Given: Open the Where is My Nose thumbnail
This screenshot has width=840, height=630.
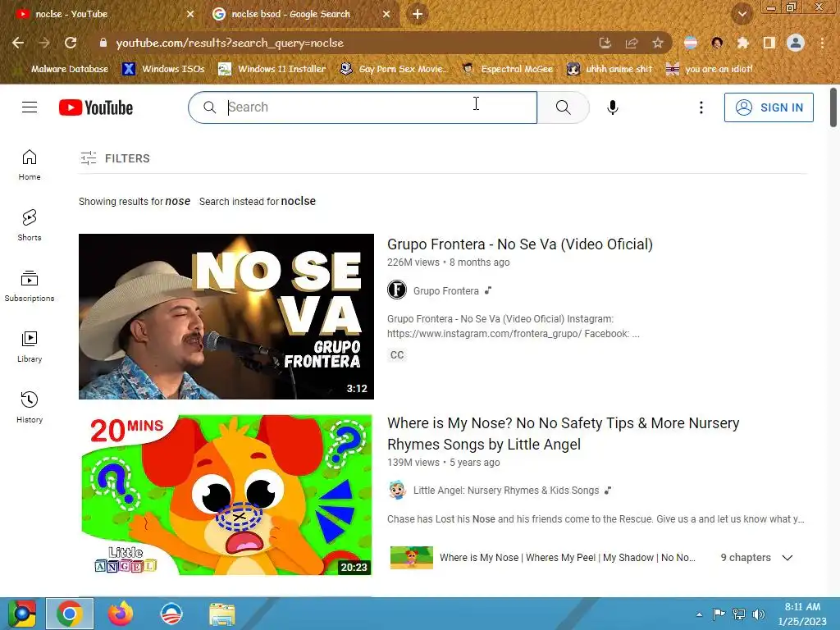Looking at the screenshot, I should pos(226,495).
